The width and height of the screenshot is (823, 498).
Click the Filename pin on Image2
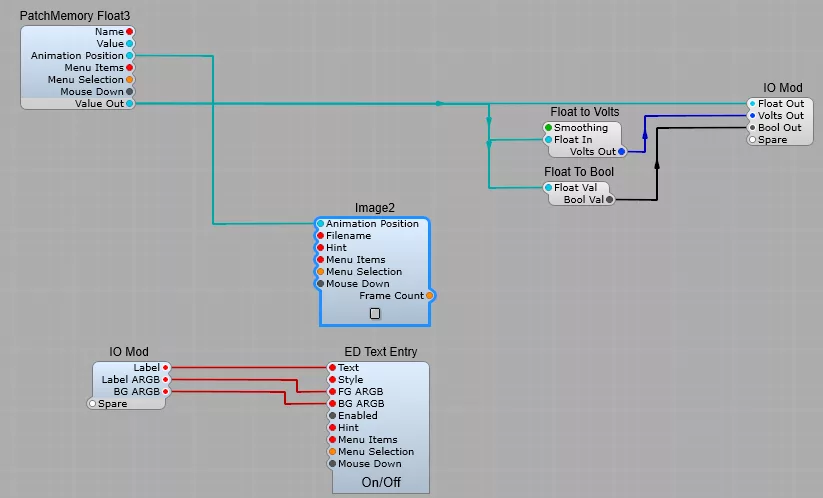[320, 236]
